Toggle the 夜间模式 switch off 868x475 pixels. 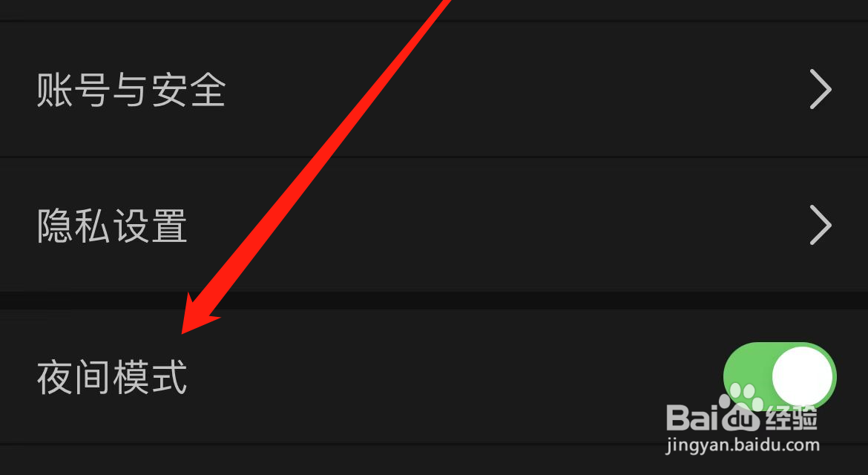click(780, 377)
